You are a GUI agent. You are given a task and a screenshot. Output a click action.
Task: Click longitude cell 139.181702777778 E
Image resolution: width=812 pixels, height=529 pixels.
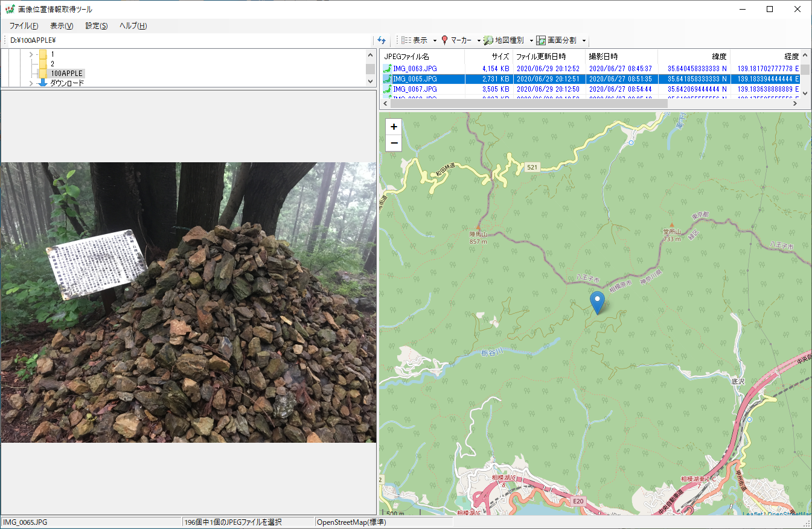769,69
